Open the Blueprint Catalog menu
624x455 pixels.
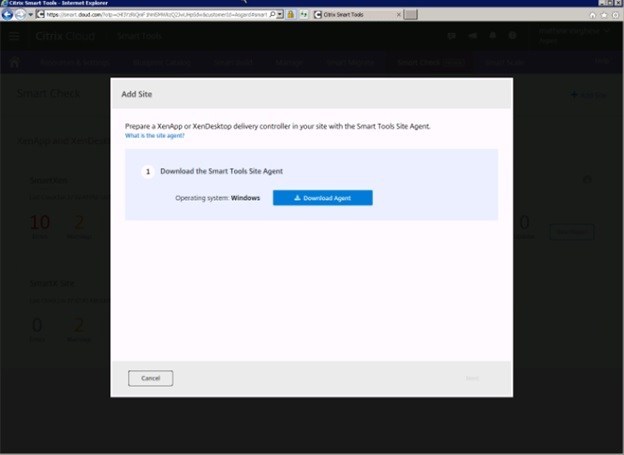[x=162, y=62]
